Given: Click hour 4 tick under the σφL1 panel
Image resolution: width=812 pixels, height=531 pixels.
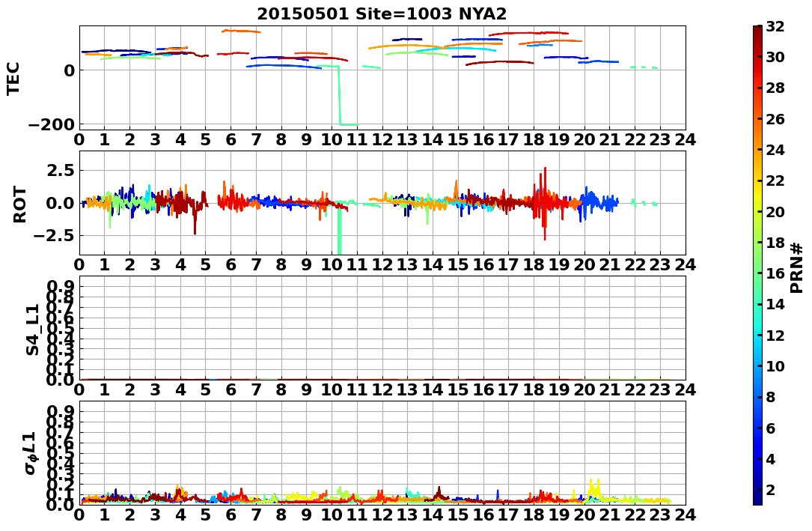Looking at the screenshot, I should click(x=180, y=515).
